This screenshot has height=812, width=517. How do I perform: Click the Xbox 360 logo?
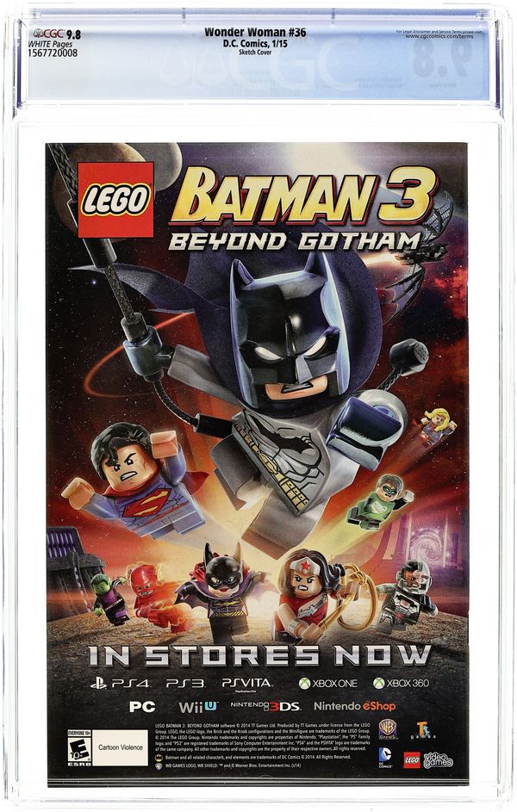(401, 684)
